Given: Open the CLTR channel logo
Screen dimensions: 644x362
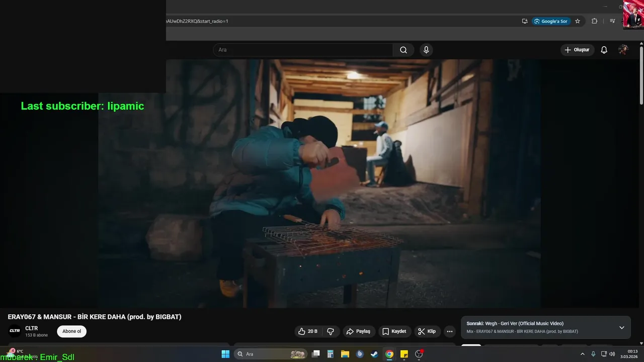Looking at the screenshot, I should coord(15,331).
